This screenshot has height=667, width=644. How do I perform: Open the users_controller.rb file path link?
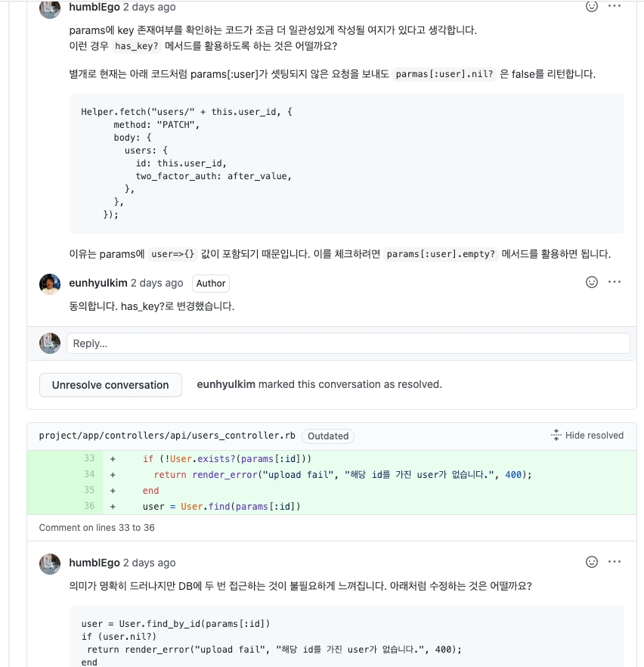tap(167, 436)
